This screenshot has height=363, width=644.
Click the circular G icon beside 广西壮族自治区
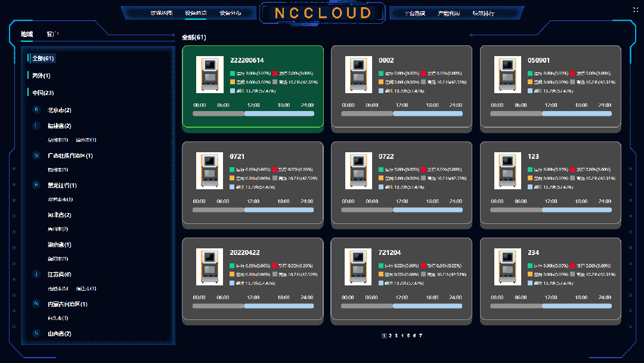(x=36, y=155)
